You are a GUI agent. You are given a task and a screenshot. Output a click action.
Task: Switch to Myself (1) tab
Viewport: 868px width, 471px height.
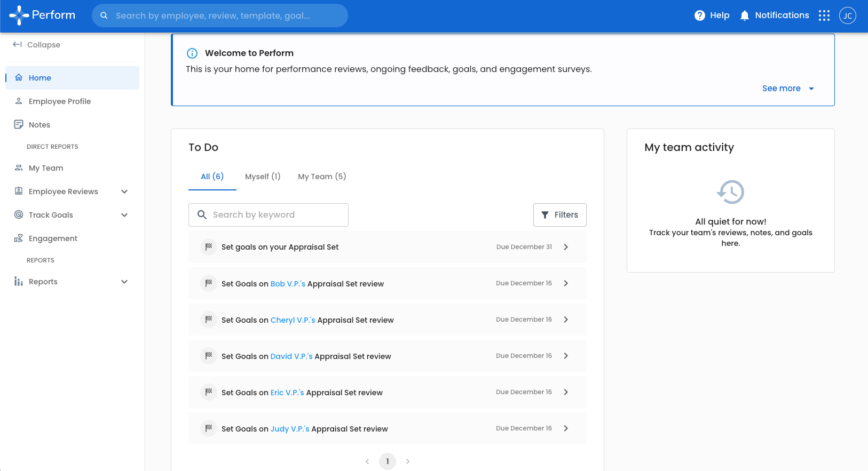tap(263, 177)
